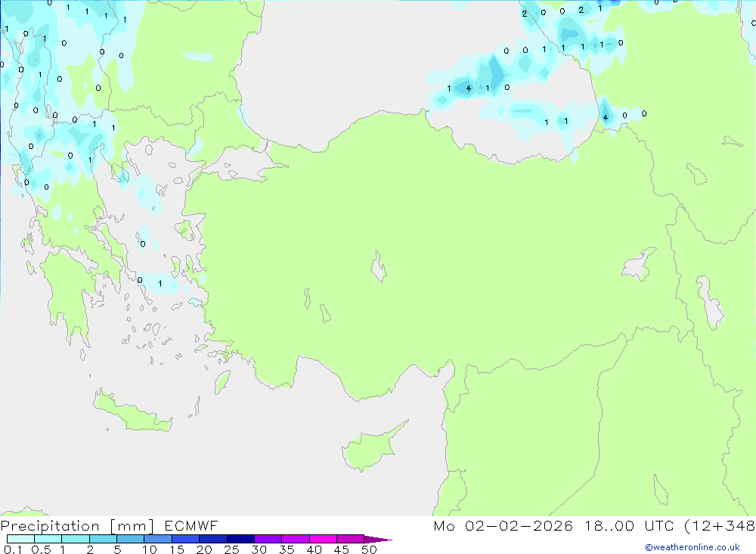
Task: Click the purple over-50 legend arrow tip
Action: 378,540
